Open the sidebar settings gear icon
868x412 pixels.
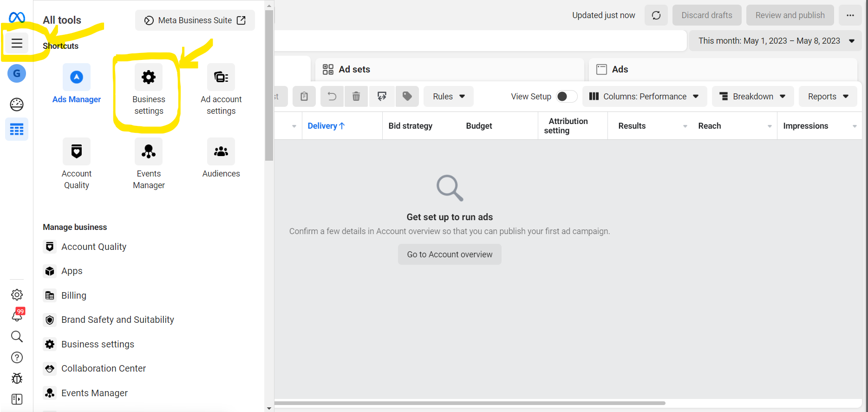coord(17,294)
